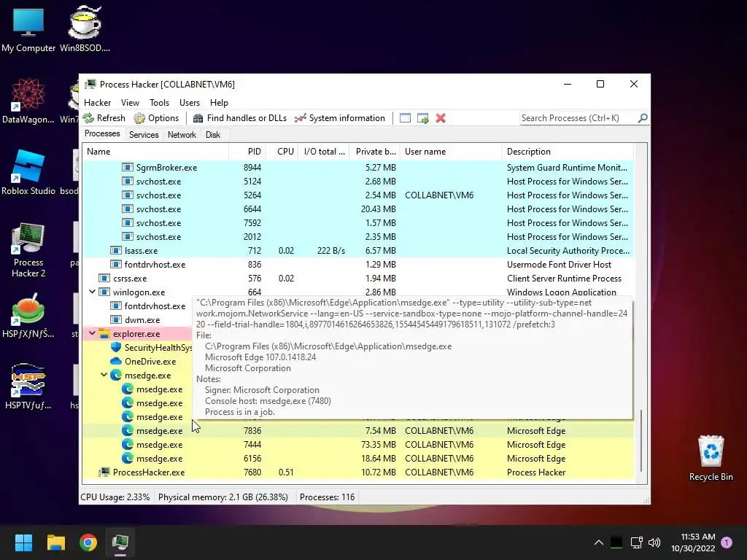This screenshot has height=560, width=747.
Task: Click the Physical memory status entry
Action: (x=223, y=497)
